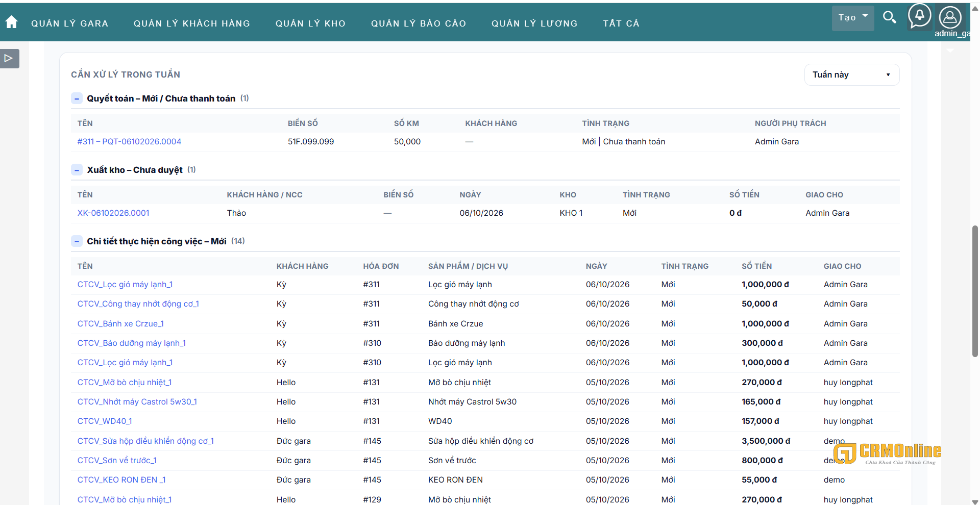The height and width of the screenshot is (505, 980).
Task: Open CTCV_Mỡ bò chịu nhiệt_1 for invoice #131
Action: pyautogui.click(x=125, y=383)
